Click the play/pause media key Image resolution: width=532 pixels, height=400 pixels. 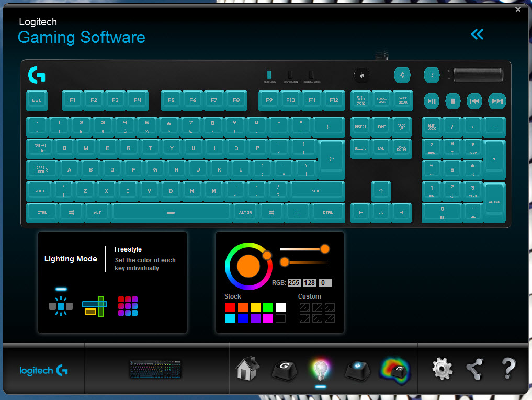431,101
